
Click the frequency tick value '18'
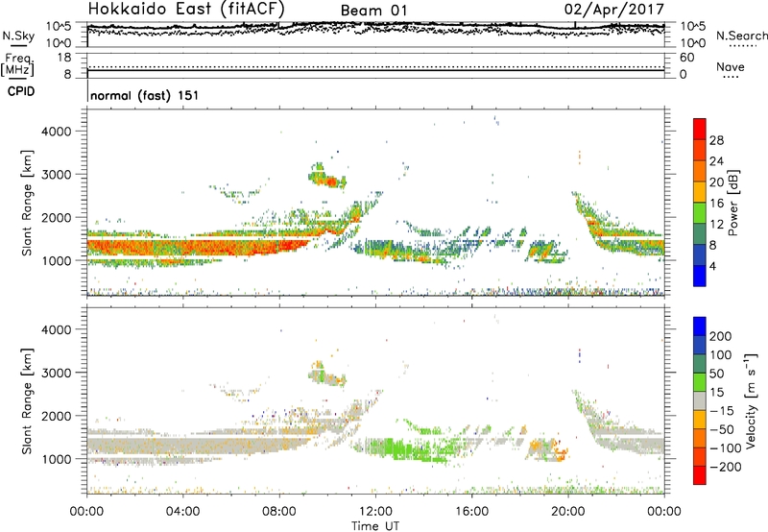point(64,58)
